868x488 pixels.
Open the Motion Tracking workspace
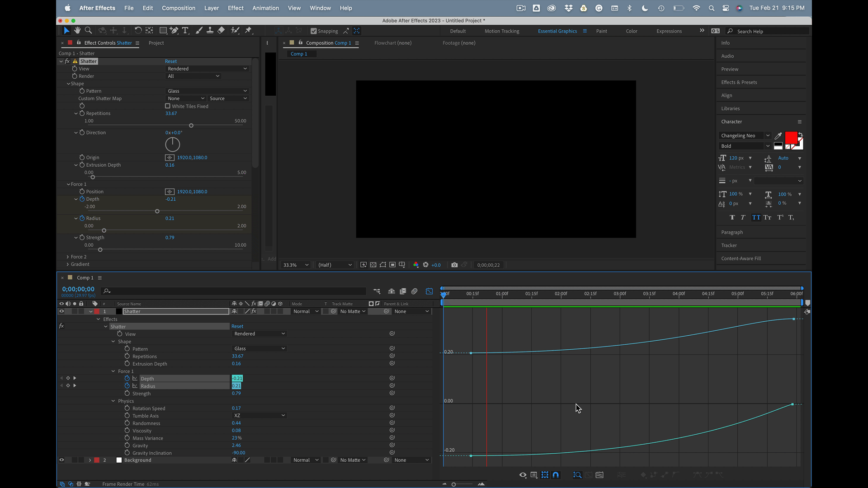[502, 31]
